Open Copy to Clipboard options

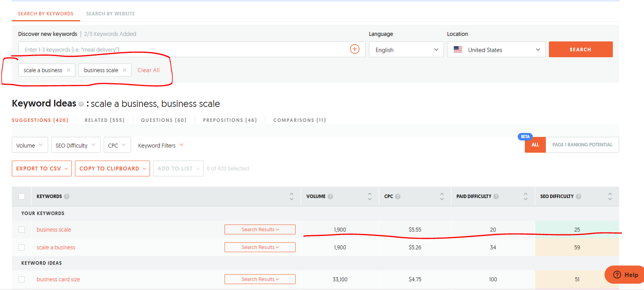(x=112, y=168)
